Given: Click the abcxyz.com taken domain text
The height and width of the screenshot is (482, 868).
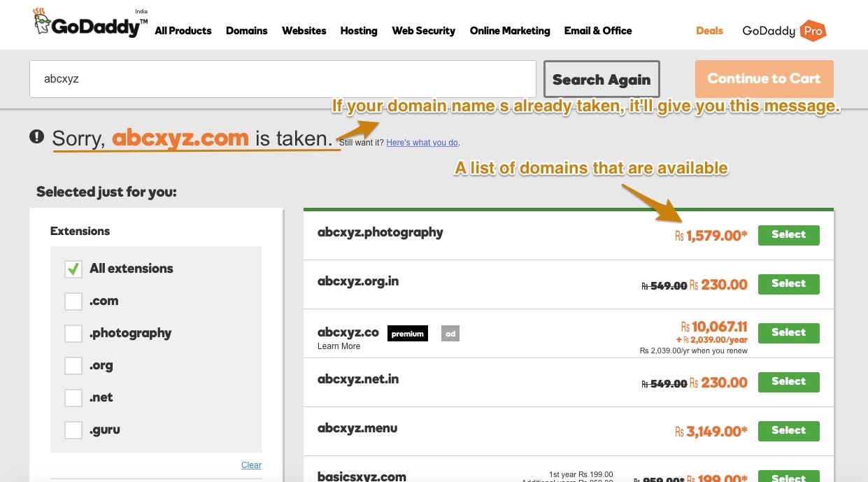Looking at the screenshot, I should [180, 138].
